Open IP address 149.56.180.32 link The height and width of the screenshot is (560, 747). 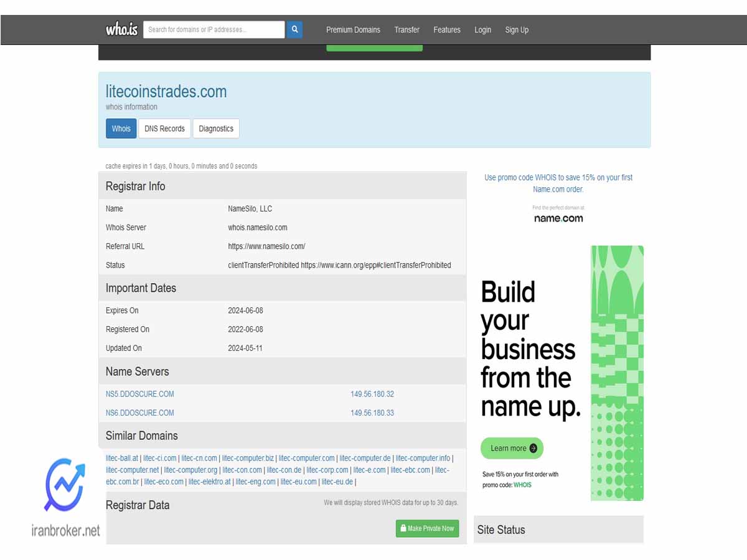(x=372, y=394)
